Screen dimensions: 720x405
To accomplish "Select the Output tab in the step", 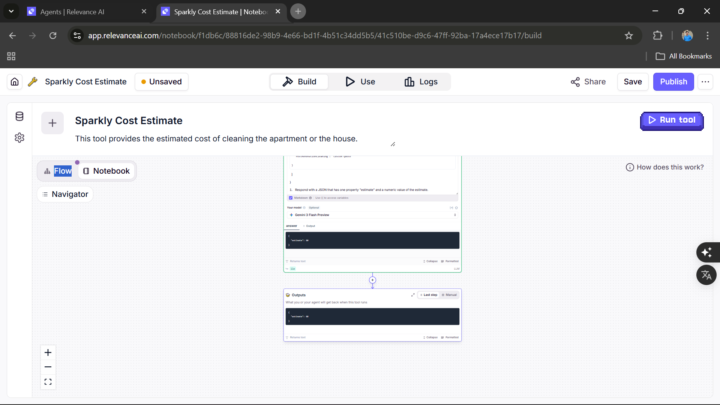I will (309, 226).
